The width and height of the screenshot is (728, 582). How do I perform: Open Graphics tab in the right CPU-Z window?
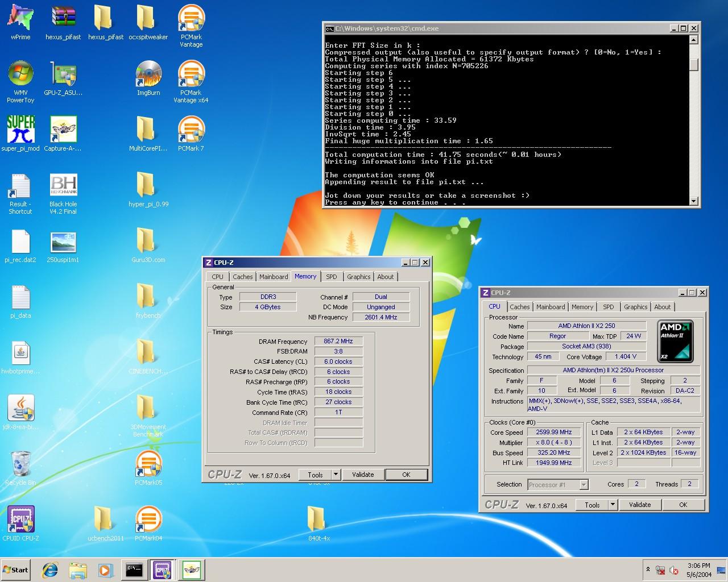point(636,307)
